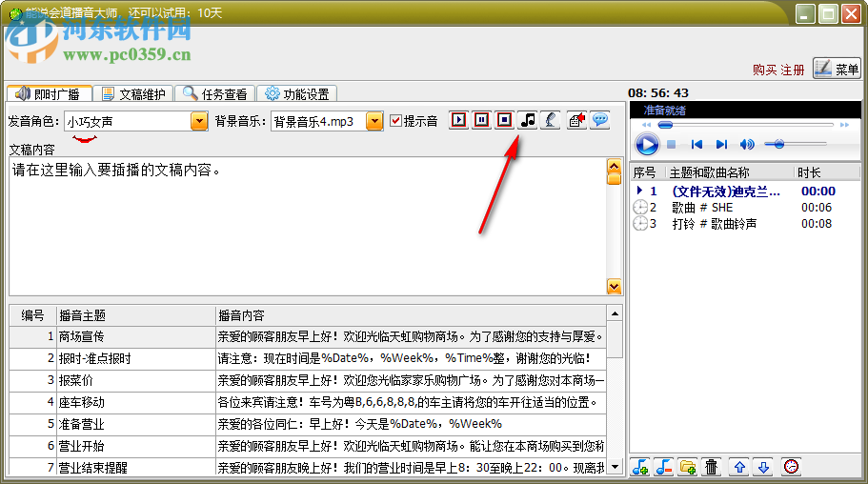
Task: Click the 播音主题 column header
Action: 135,315
